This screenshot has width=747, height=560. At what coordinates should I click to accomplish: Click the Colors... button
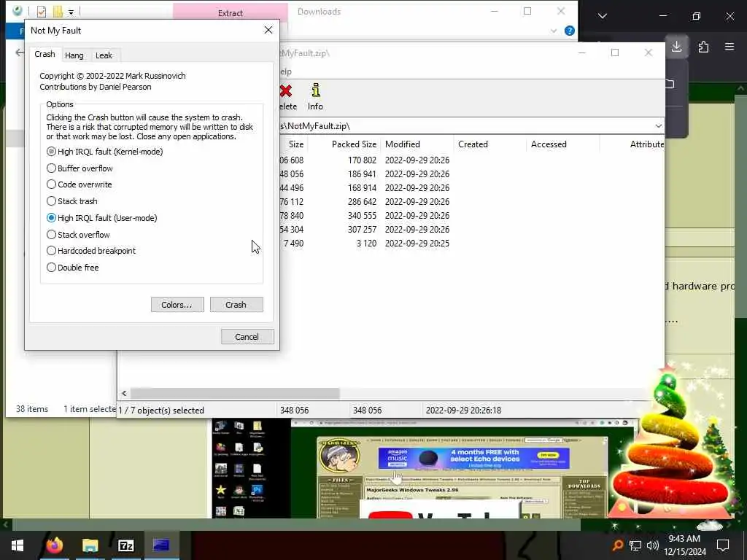pyautogui.click(x=177, y=305)
